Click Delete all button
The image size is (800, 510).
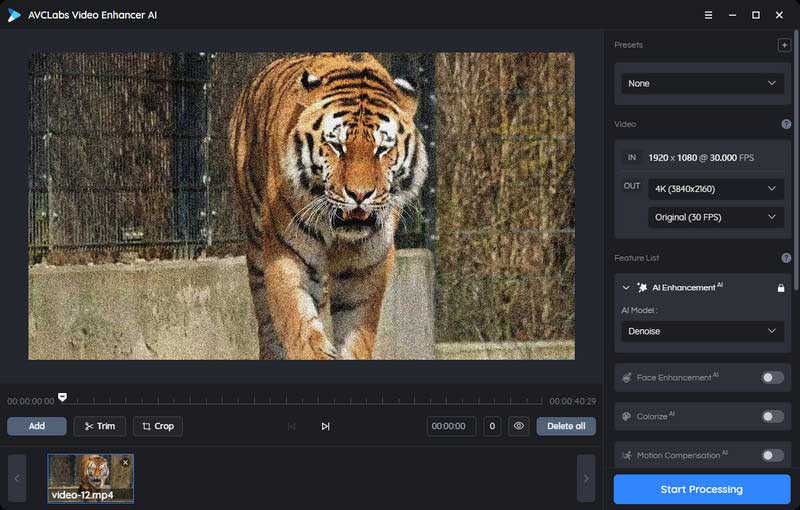[566, 426]
